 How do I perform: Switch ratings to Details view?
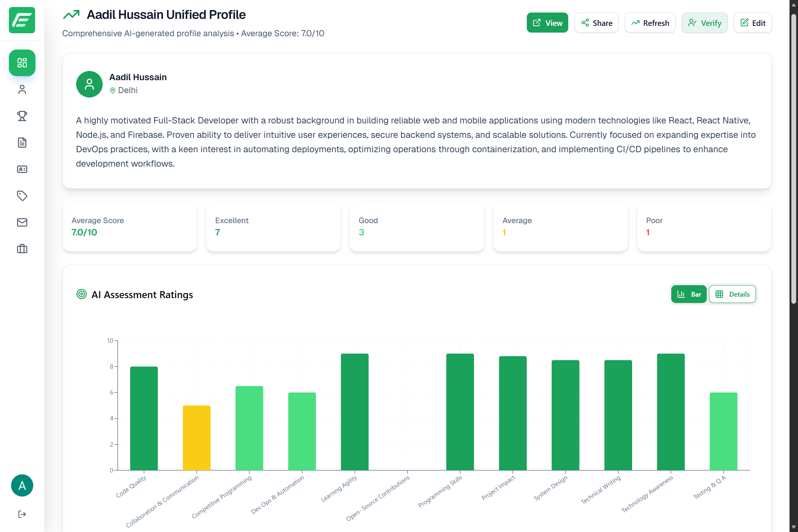(732, 294)
